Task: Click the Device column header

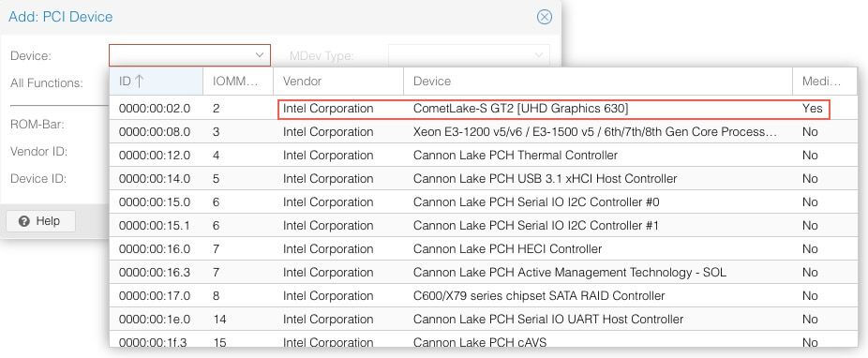Action: point(598,81)
